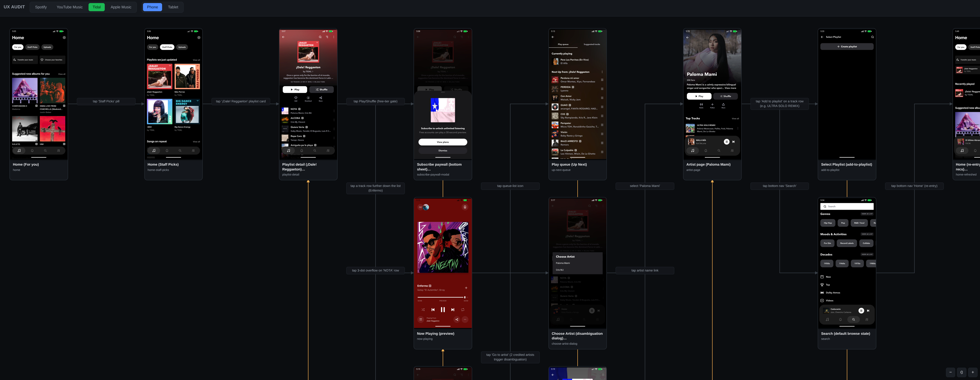
Task: Click the 'tap artist name link' edge label
Action: [x=645, y=270]
